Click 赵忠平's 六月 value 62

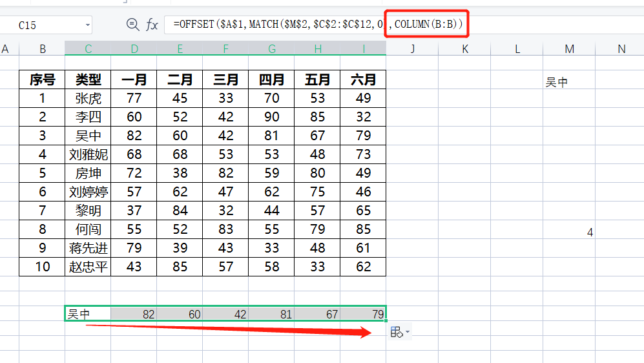[363, 267]
